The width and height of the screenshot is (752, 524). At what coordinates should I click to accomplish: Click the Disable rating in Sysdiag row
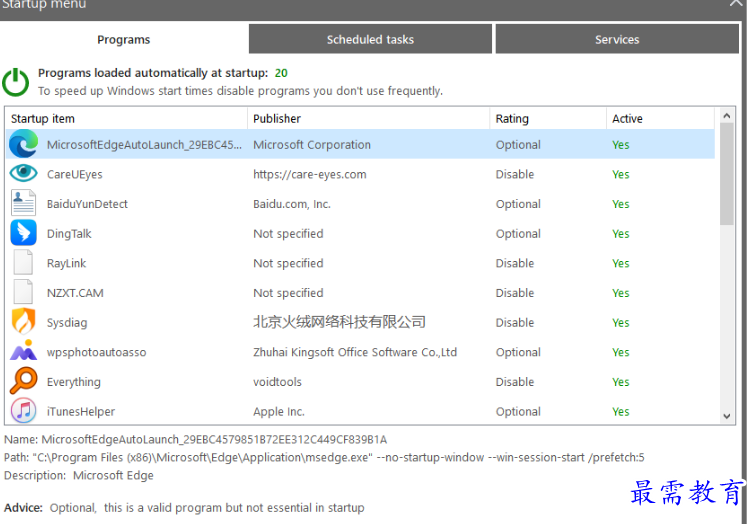coord(515,323)
